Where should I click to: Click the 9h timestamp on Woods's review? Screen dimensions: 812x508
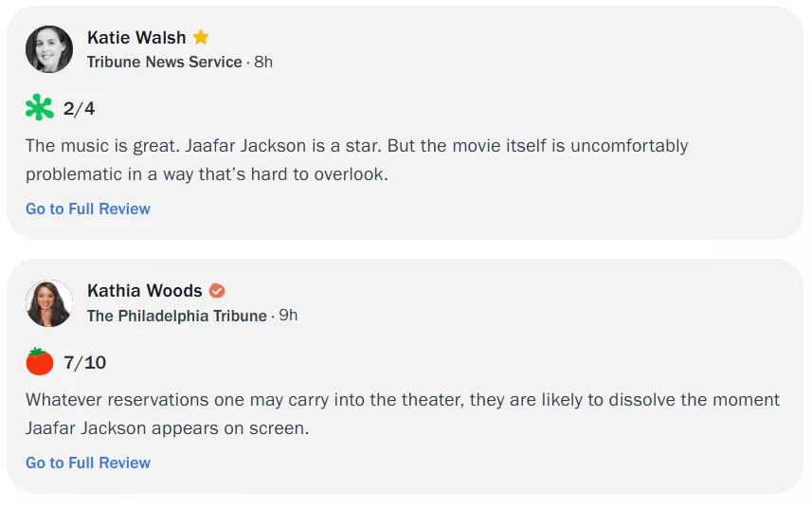(288, 316)
